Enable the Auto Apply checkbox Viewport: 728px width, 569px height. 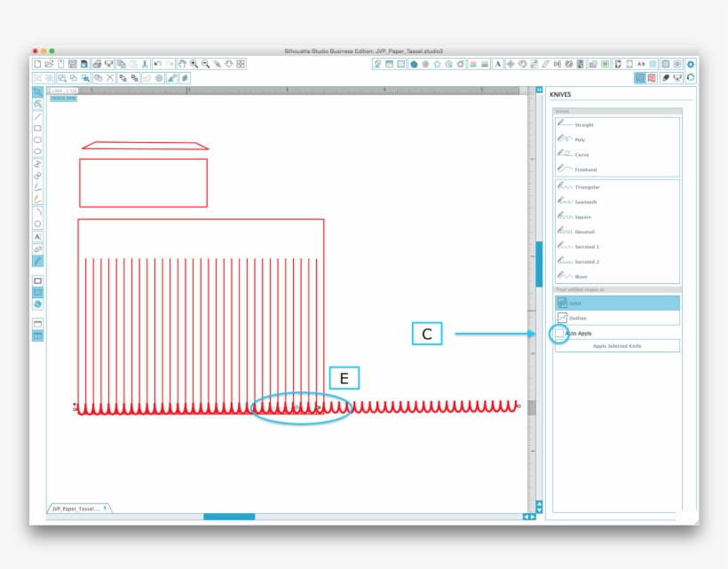click(x=559, y=334)
